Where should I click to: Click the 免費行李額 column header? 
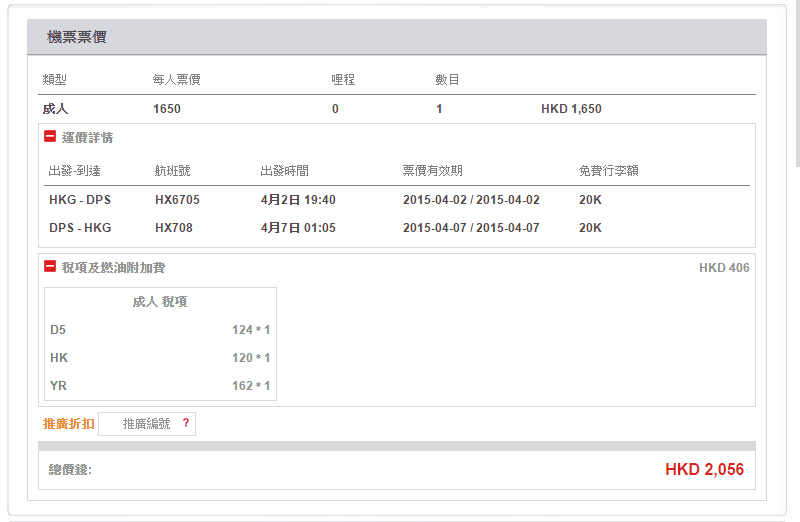coord(608,171)
